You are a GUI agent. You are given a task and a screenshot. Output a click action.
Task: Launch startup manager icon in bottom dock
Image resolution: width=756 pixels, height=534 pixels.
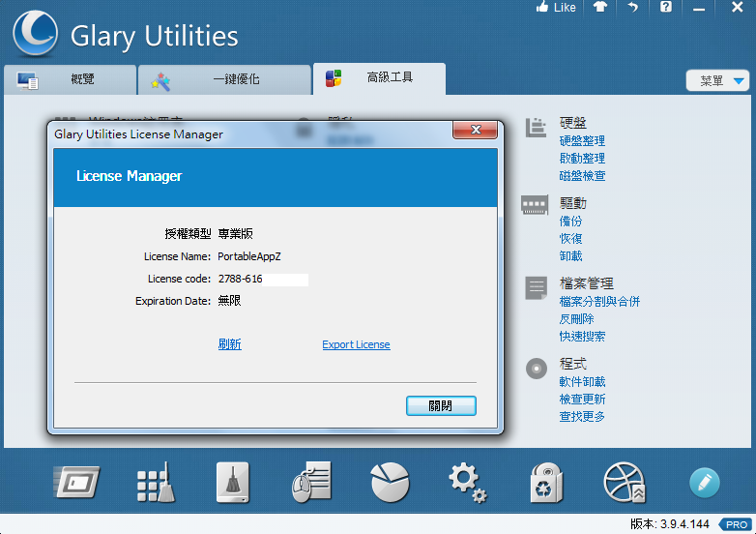[76, 482]
